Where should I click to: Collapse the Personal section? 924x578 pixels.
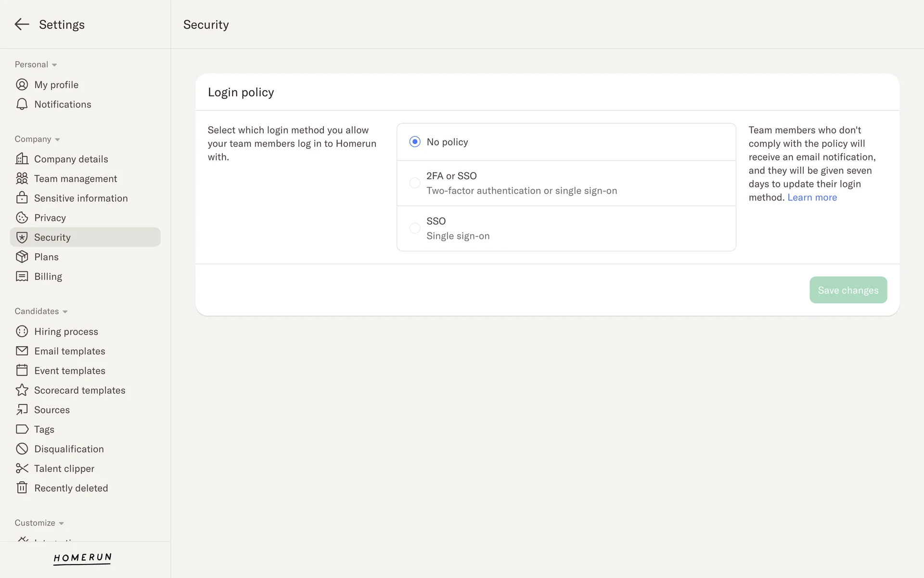tap(54, 65)
